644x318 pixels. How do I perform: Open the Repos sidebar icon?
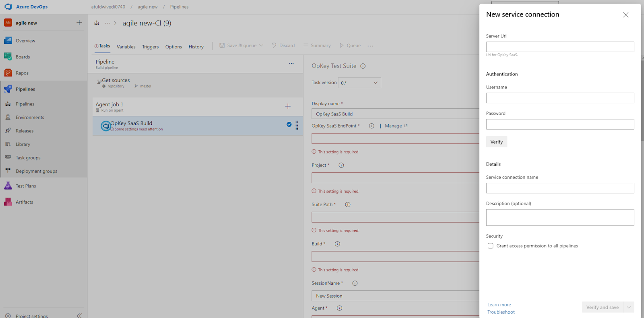pos(8,73)
